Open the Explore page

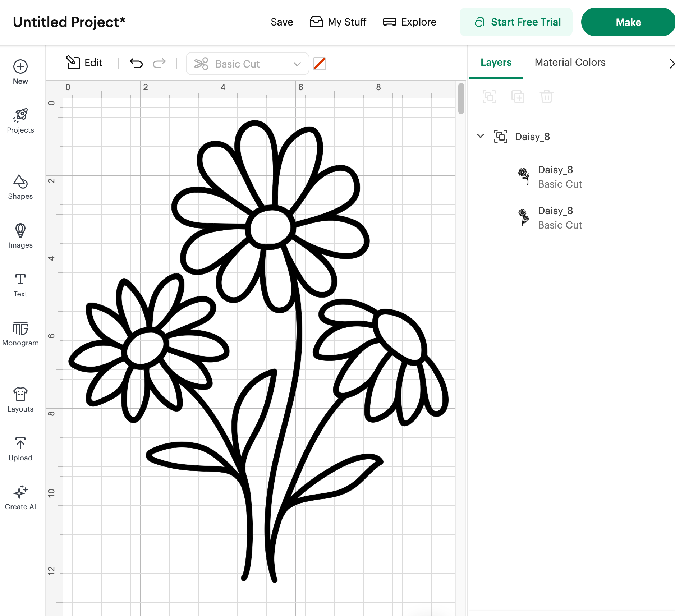tap(409, 22)
